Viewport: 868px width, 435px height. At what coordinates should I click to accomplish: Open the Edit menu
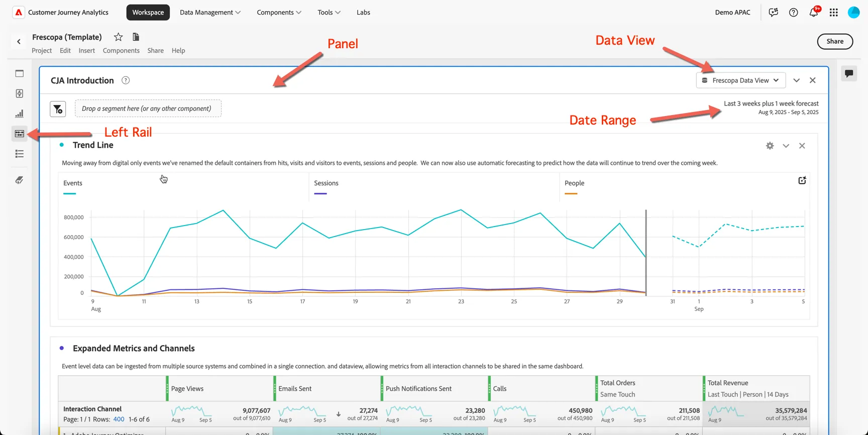point(65,51)
